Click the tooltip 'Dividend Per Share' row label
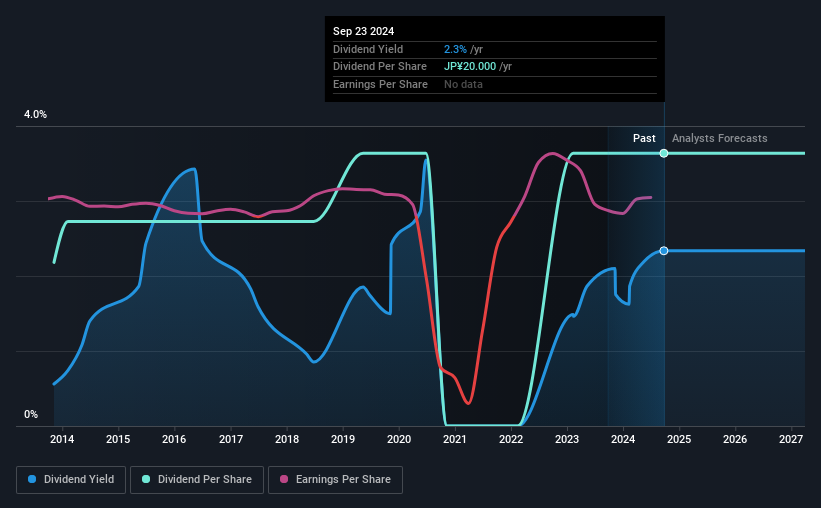 point(380,67)
